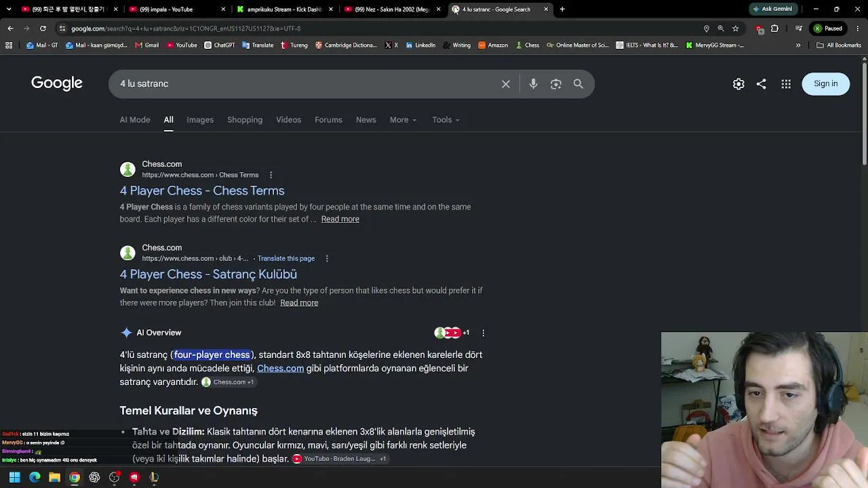Click the AI Overview sources +1 icons
Image resolution: width=868 pixels, height=488 pixels.
(452, 333)
